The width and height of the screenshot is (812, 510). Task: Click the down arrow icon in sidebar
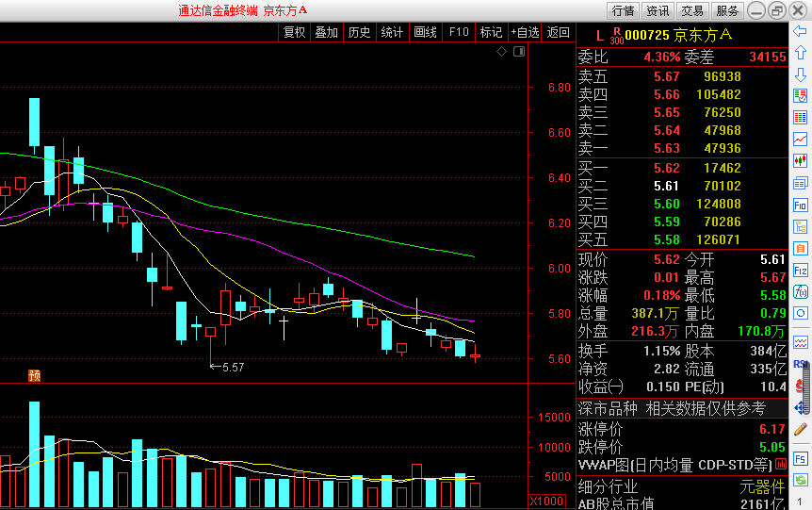click(x=801, y=74)
